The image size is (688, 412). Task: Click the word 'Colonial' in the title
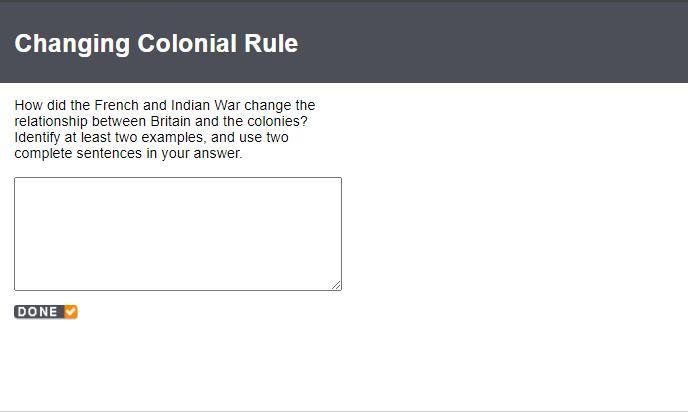187,43
